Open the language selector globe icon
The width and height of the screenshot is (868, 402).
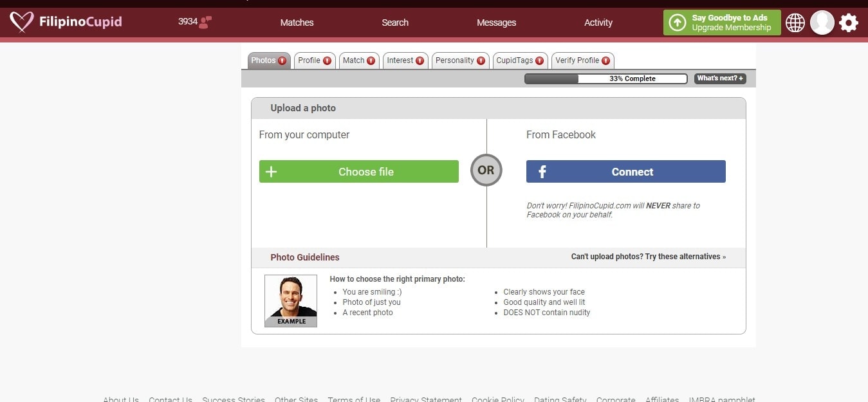[795, 22]
